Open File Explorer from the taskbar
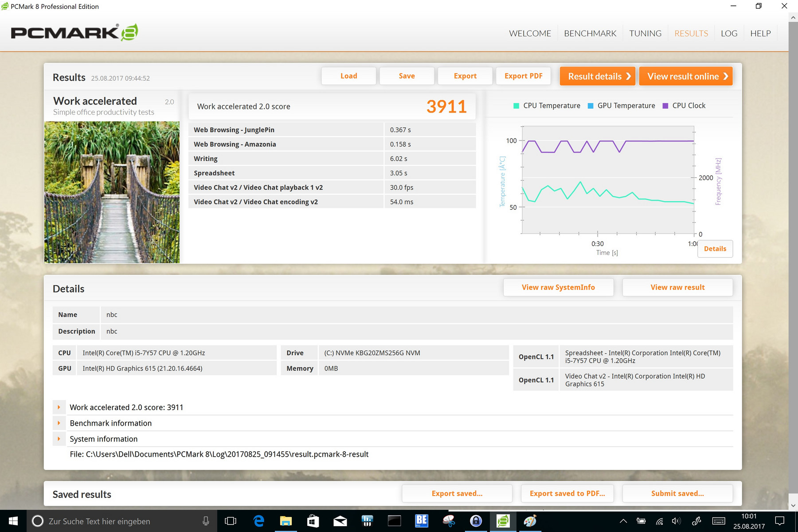This screenshot has height=532, width=798. [x=286, y=521]
